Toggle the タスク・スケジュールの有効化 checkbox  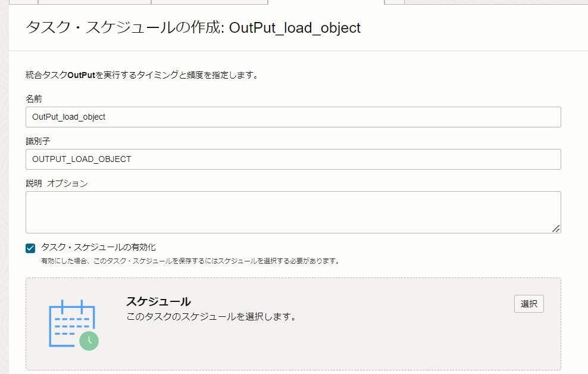pyautogui.click(x=30, y=248)
